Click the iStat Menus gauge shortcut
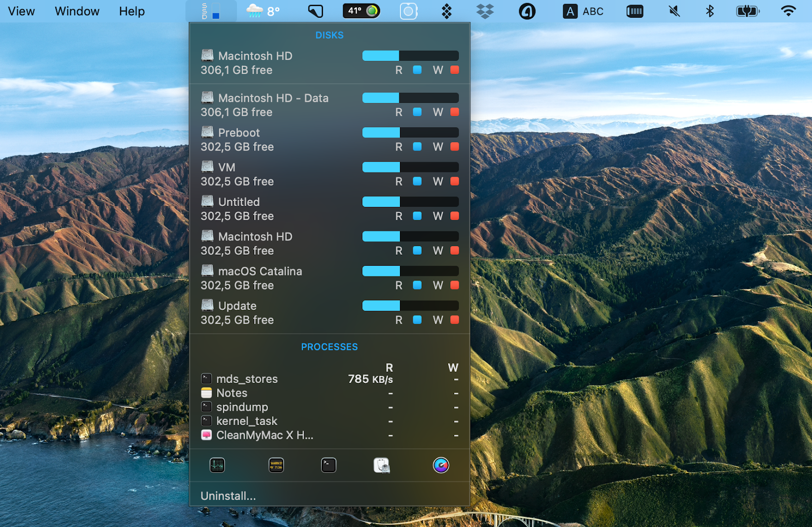Image resolution: width=812 pixels, height=527 pixels. pyautogui.click(x=441, y=465)
